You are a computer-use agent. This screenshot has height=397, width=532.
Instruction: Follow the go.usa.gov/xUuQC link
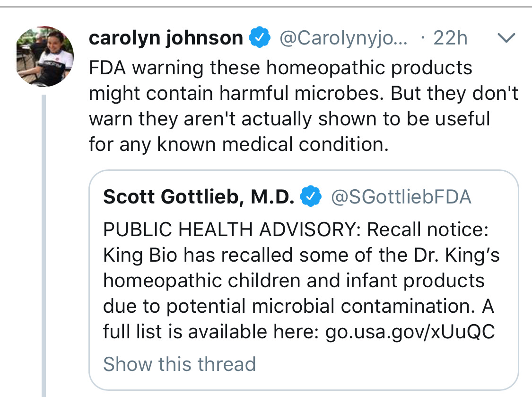(410, 332)
